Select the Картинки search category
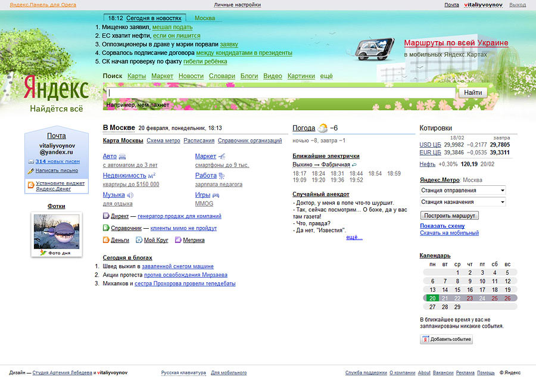The width and height of the screenshot is (536, 392). [x=301, y=76]
